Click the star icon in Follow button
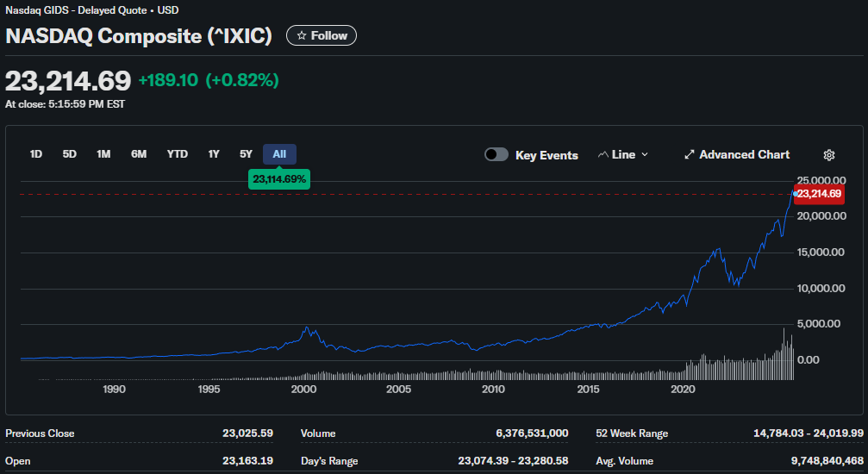Viewport: 868px width, 474px height. click(x=302, y=35)
